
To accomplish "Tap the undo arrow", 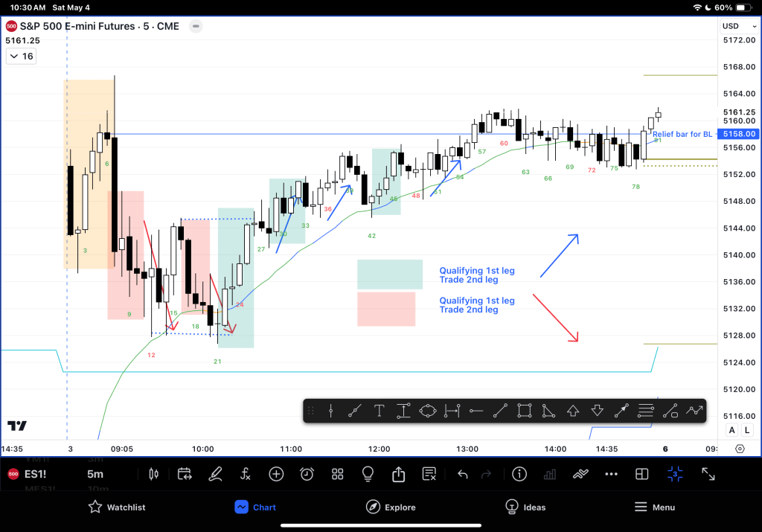I will coord(462,474).
